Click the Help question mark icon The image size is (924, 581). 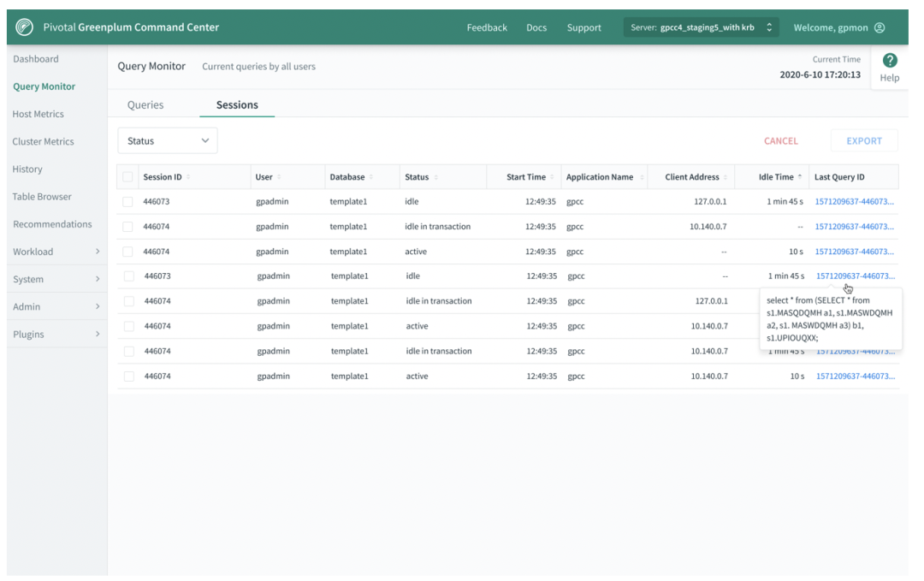click(x=890, y=60)
